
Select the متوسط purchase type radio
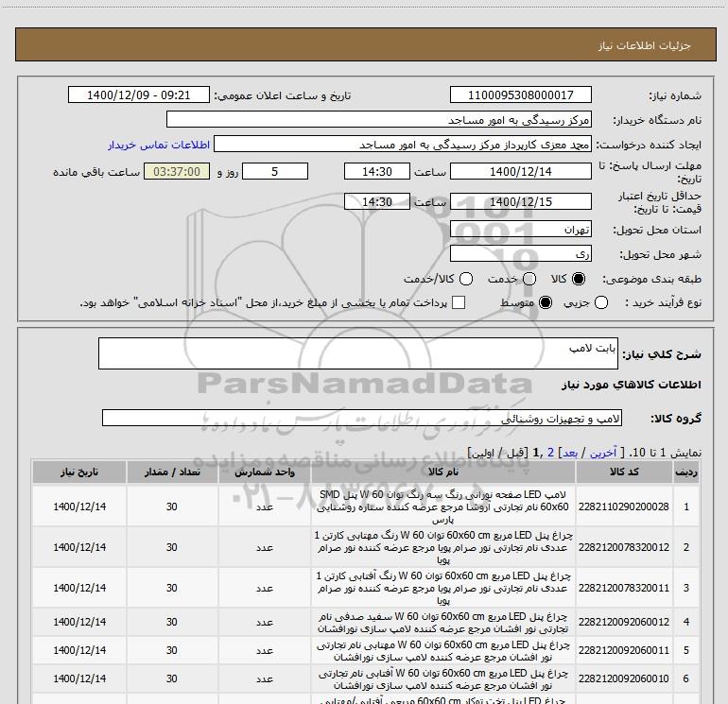point(546,302)
